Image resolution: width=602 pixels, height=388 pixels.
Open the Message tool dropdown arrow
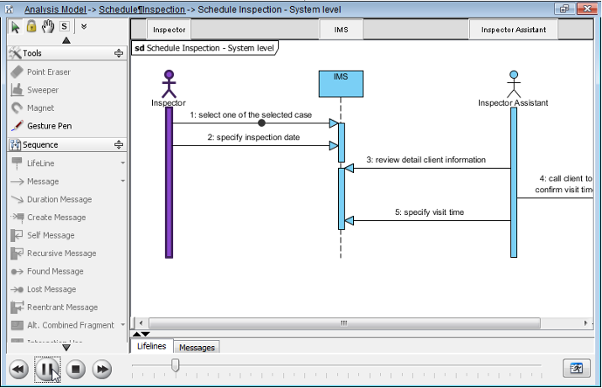122,181
